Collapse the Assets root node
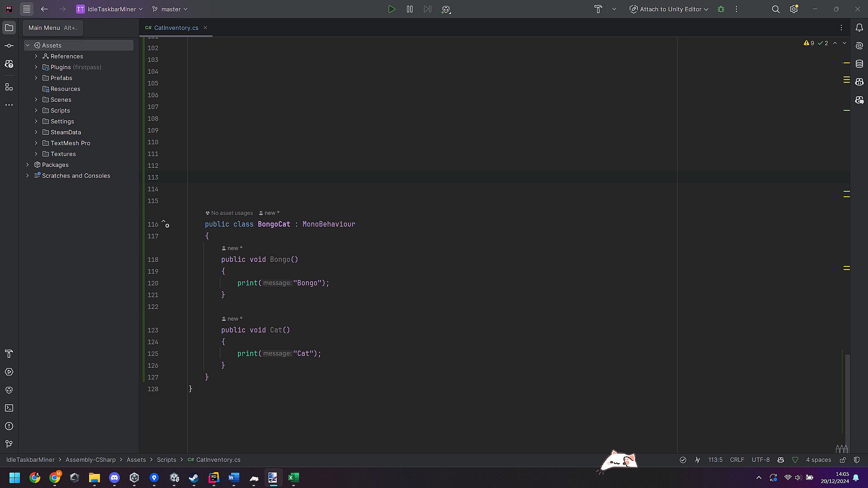 [x=28, y=45]
